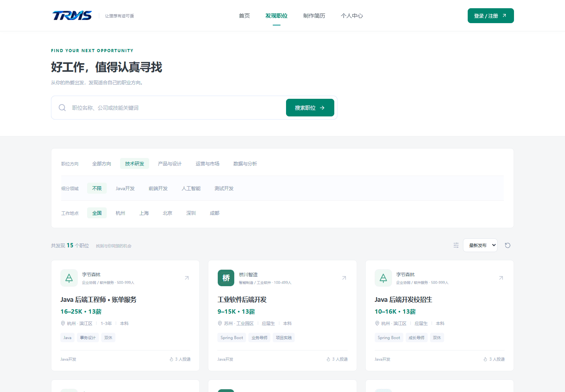Viewport: 565px width, 392px height.
Task: Click 桥川智造 company name
Action: click(x=248, y=275)
